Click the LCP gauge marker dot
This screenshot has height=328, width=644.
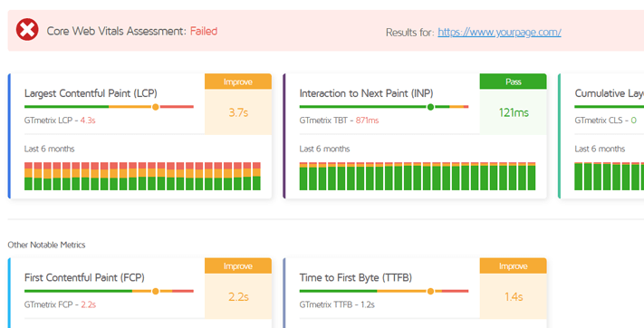coord(155,107)
